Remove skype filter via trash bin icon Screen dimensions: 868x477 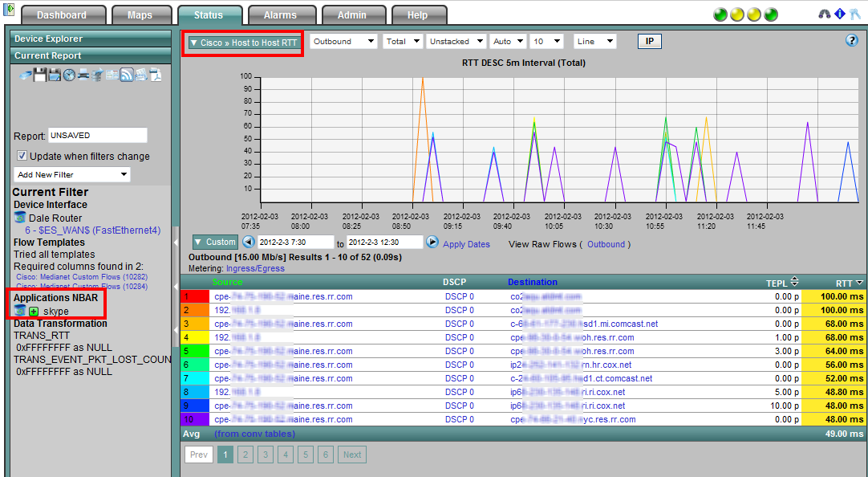click(19, 311)
